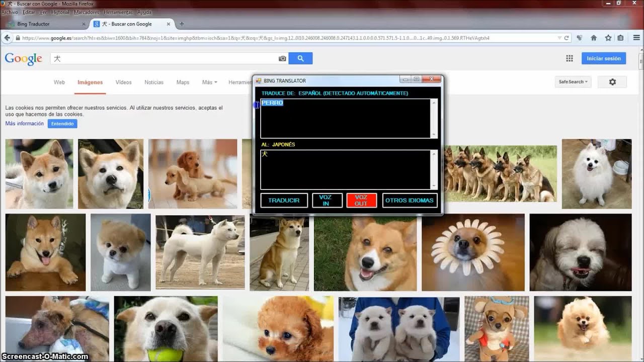Open Google search settings gear
This screenshot has height=362, width=644.
(612, 82)
